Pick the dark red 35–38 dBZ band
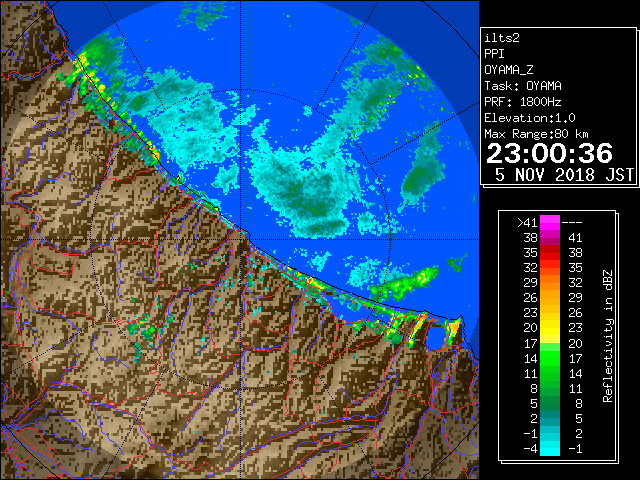The image size is (640, 480). pos(550,253)
